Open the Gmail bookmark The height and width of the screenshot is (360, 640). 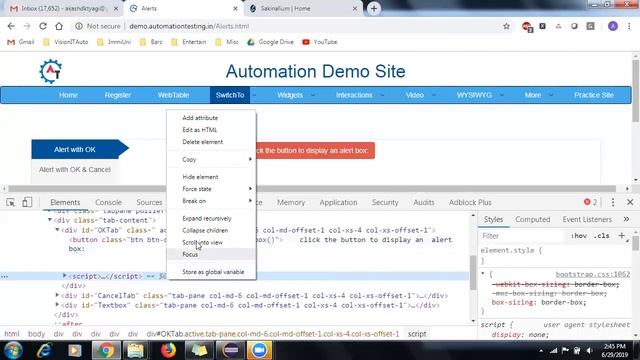(21, 42)
